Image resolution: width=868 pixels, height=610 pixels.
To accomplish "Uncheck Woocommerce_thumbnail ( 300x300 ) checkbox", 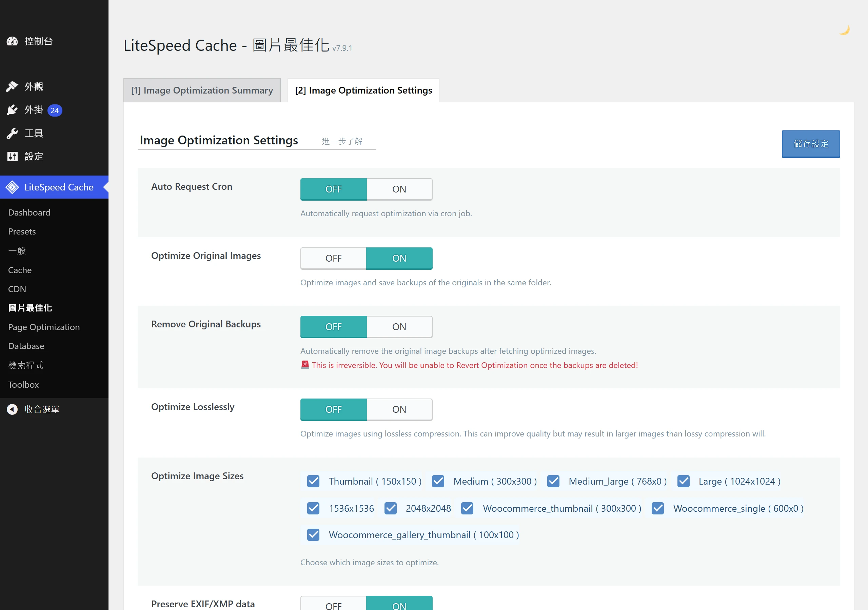I will (x=467, y=508).
